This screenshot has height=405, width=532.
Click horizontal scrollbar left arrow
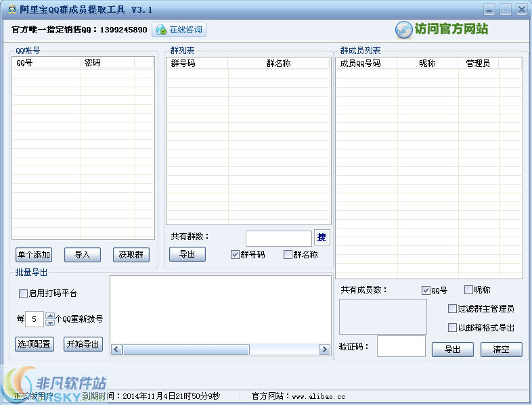click(x=116, y=350)
